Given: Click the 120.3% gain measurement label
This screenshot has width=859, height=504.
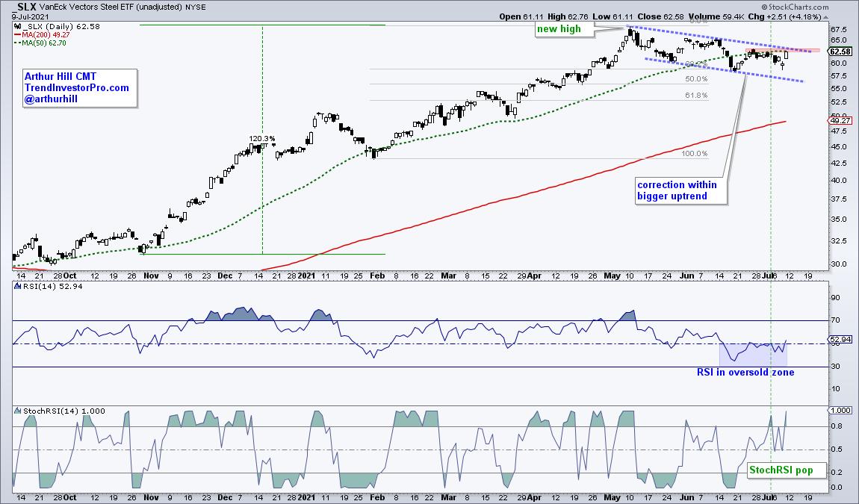Looking at the screenshot, I should click(x=262, y=139).
